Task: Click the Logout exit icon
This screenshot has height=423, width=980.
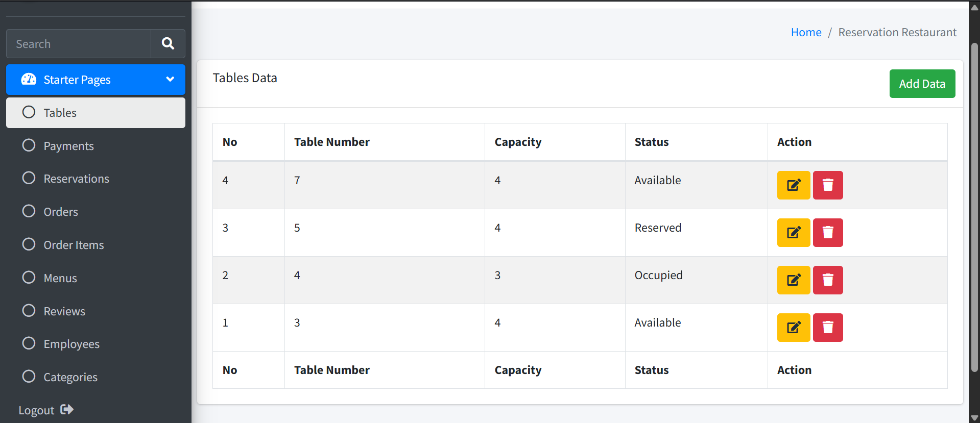Action: [x=67, y=409]
